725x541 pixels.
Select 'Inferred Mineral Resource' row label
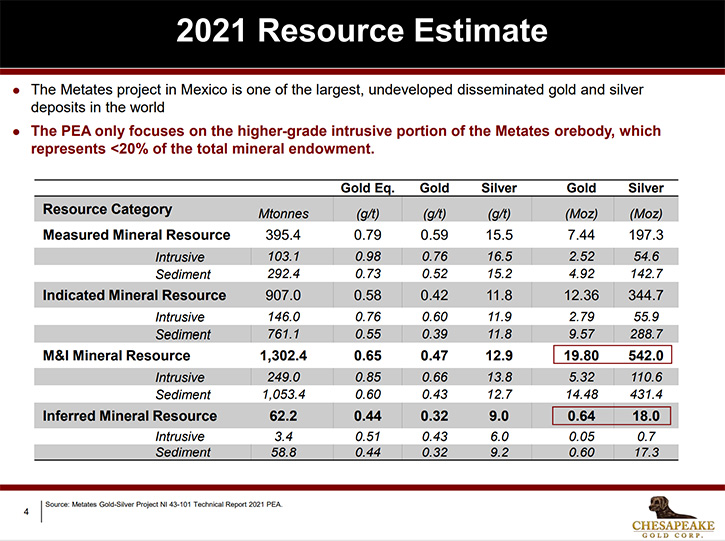coord(130,416)
